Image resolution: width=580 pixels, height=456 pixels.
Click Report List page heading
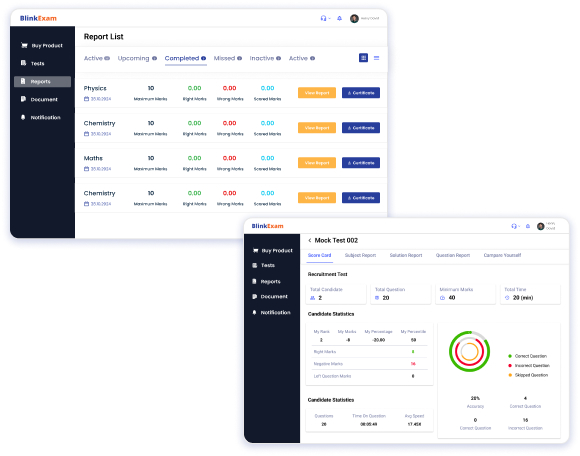[x=104, y=37]
